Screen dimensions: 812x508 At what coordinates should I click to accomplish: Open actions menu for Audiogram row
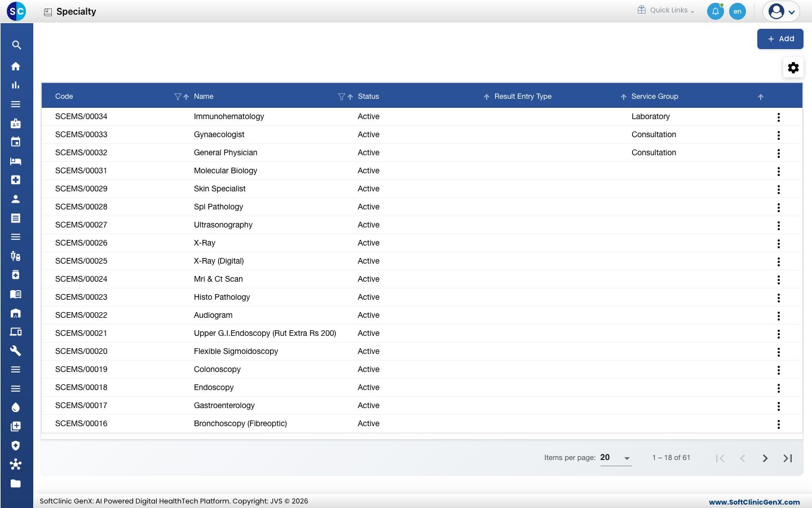tap(779, 316)
